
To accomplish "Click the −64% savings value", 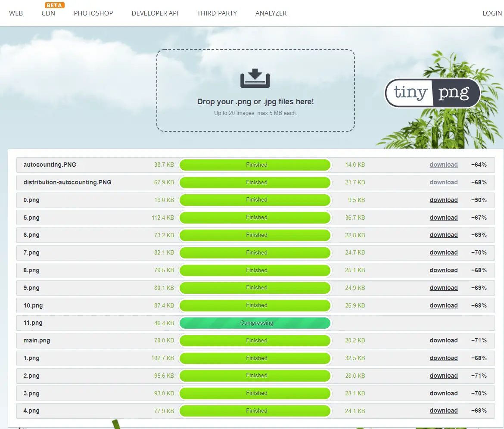I will [479, 165].
